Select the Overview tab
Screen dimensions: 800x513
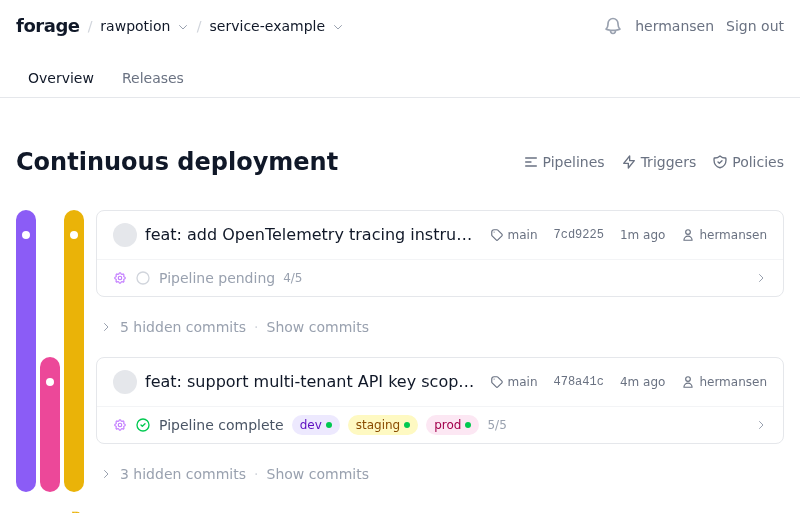[61, 78]
